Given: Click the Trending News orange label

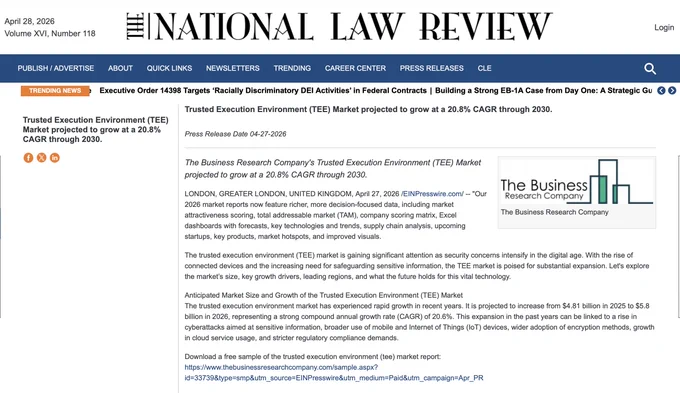Looking at the screenshot, I should [x=55, y=91].
